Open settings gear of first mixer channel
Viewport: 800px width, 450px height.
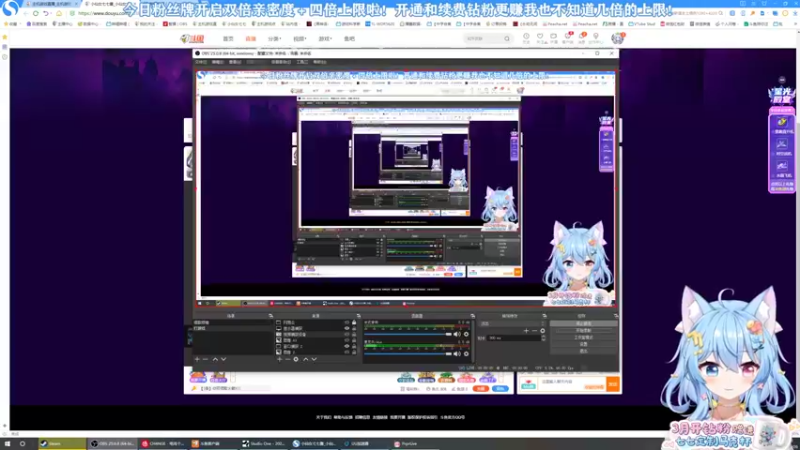pos(466,334)
